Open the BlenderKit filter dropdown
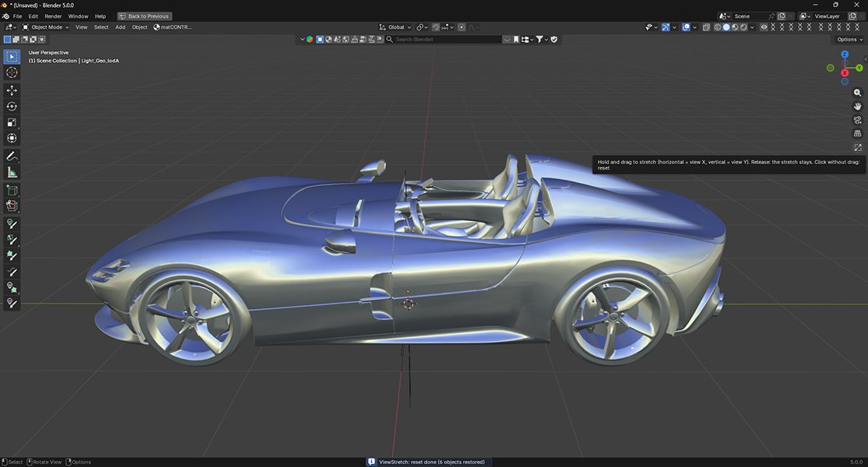The height and width of the screenshot is (467, 868). coord(540,39)
